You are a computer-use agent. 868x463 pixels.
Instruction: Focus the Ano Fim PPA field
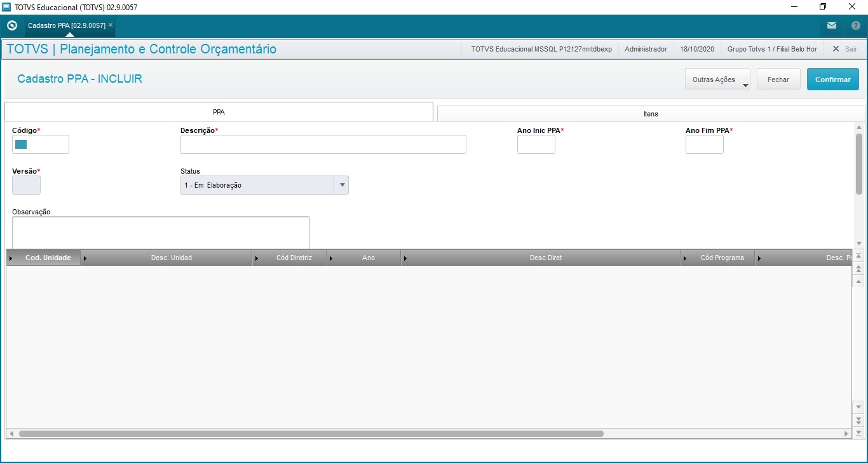(705, 144)
